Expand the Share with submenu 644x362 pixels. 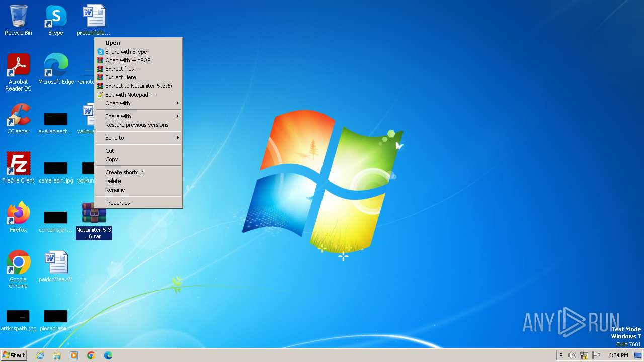pos(138,116)
